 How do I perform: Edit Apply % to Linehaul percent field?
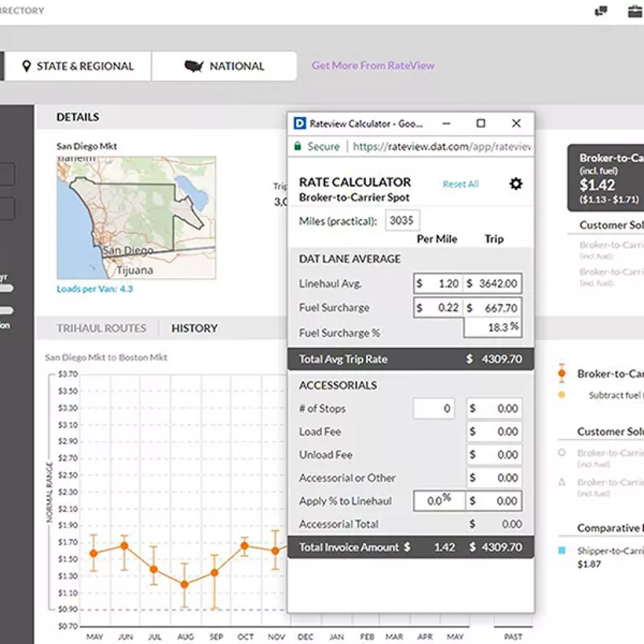[x=439, y=501]
